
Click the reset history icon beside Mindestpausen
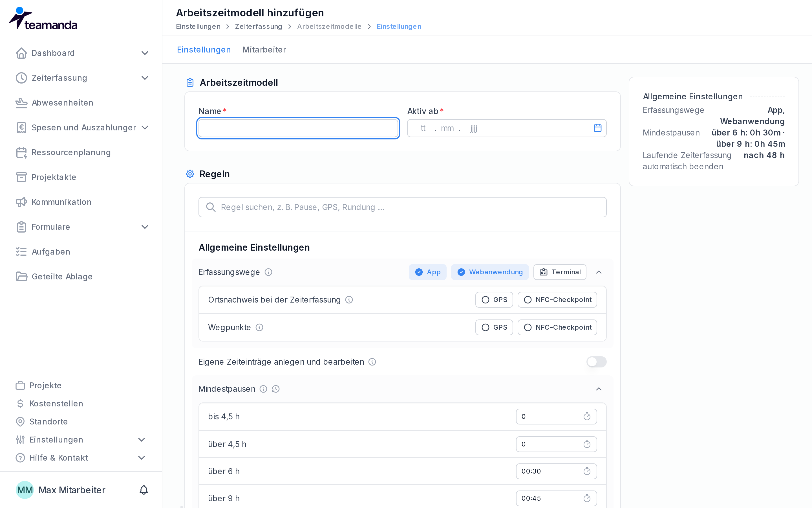click(x=276, y=389)
